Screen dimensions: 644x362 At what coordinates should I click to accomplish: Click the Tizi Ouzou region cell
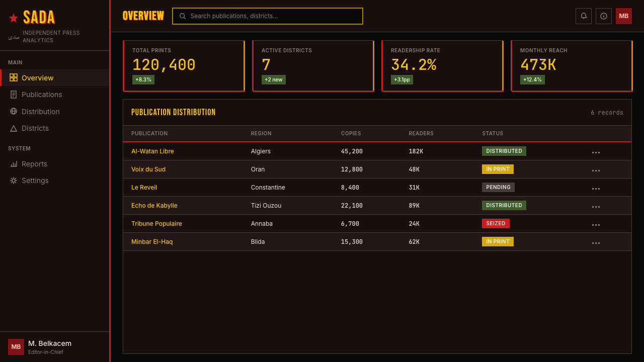(266, 206)
